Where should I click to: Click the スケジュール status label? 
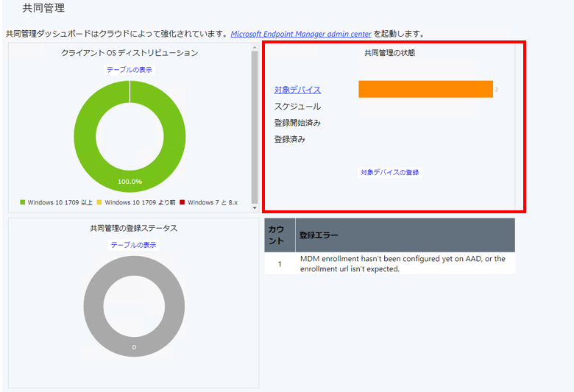tap(297, 107)
